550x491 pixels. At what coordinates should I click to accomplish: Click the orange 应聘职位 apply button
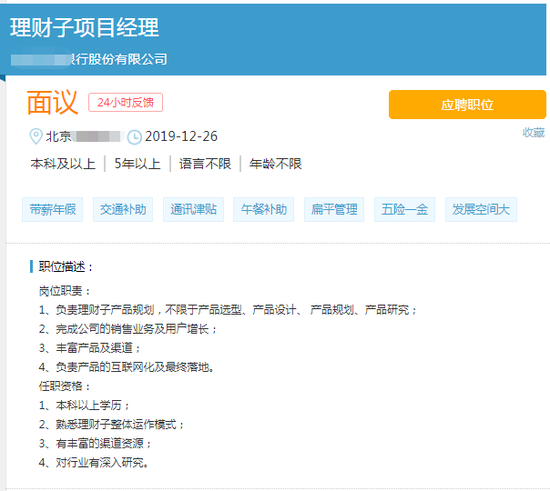467,105
